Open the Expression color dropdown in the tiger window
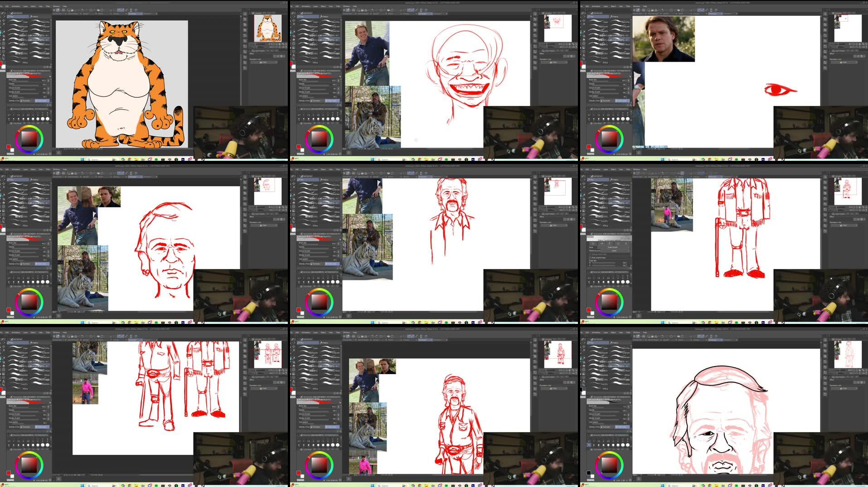Screen dimensions: 868x487 click(x=265, y=62)
